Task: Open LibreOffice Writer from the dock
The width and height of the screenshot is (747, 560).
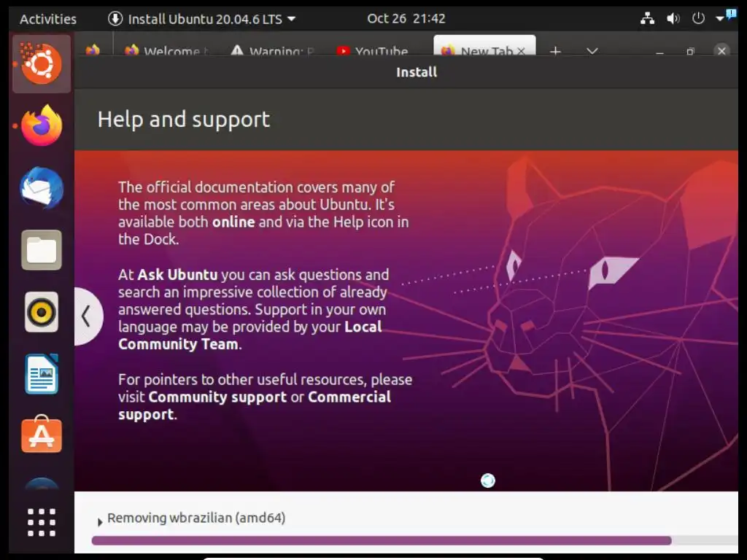Action: pyautogui.click(x=42, y=374)
